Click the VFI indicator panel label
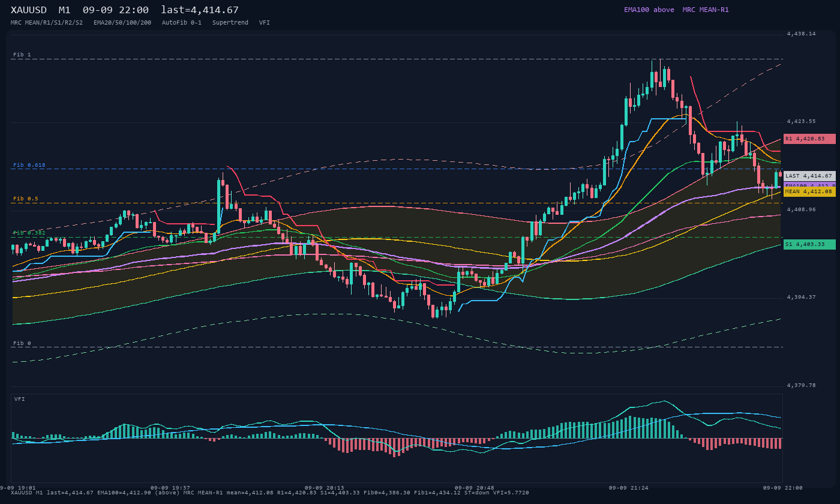The image size is (840, 504). [x=20, y=399]
